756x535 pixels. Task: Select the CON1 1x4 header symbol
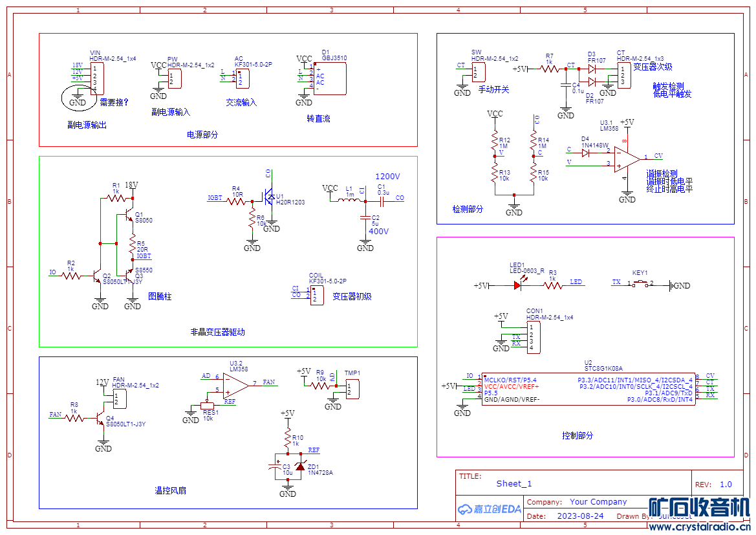click(534, 337)
